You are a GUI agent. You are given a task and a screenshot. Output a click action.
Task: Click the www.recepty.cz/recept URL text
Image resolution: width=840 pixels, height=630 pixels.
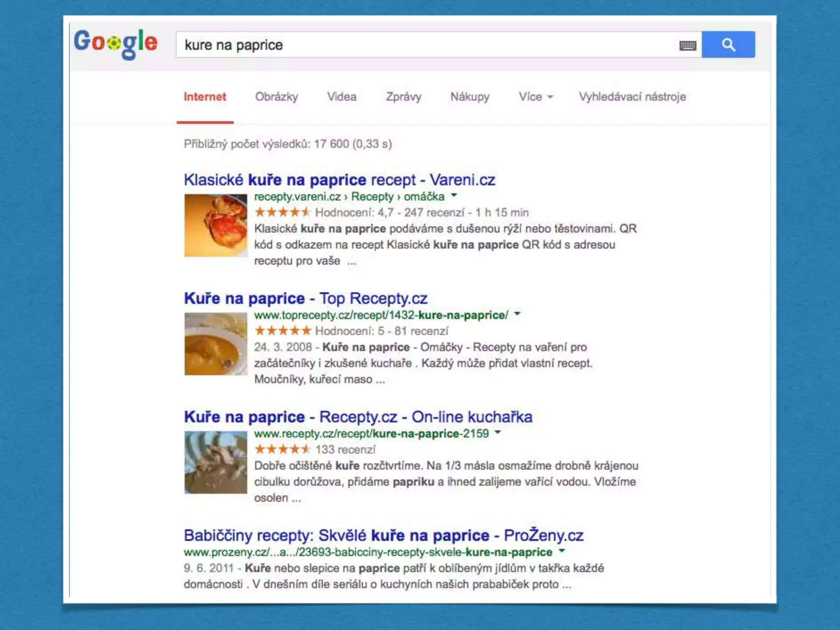pos(372,434)
